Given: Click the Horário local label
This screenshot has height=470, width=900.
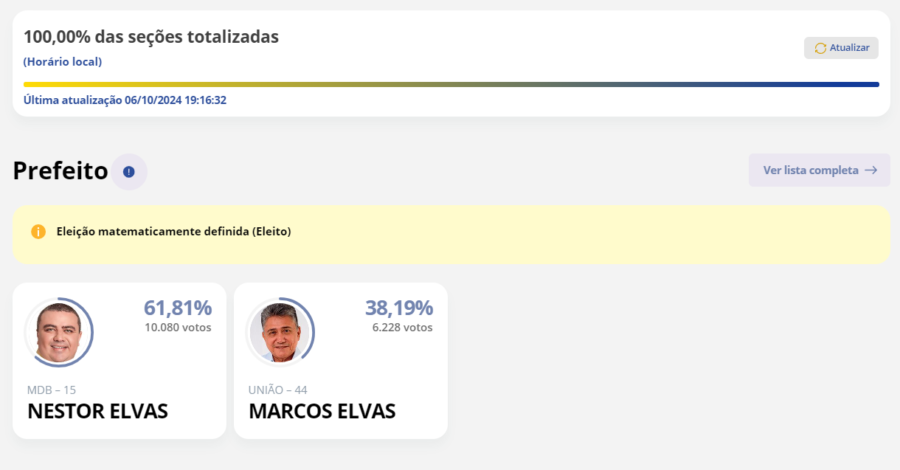Looking at the screenshot, I should [x=63, y=61].
